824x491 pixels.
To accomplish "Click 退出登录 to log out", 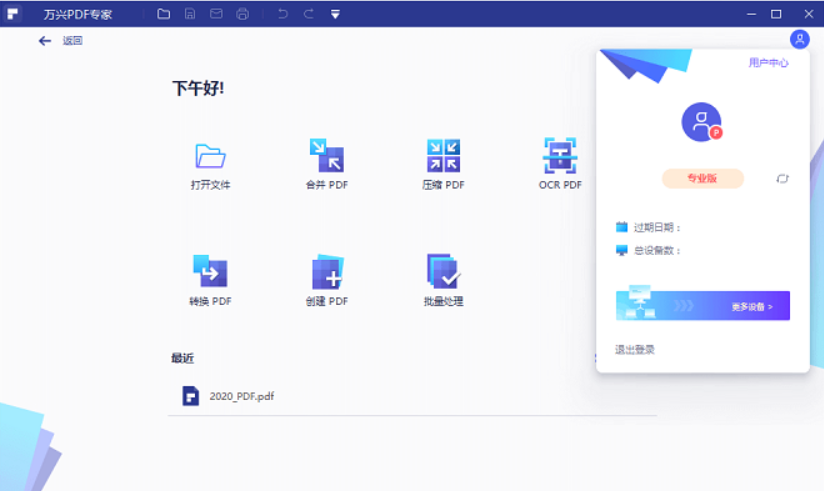I will (635, 350).
